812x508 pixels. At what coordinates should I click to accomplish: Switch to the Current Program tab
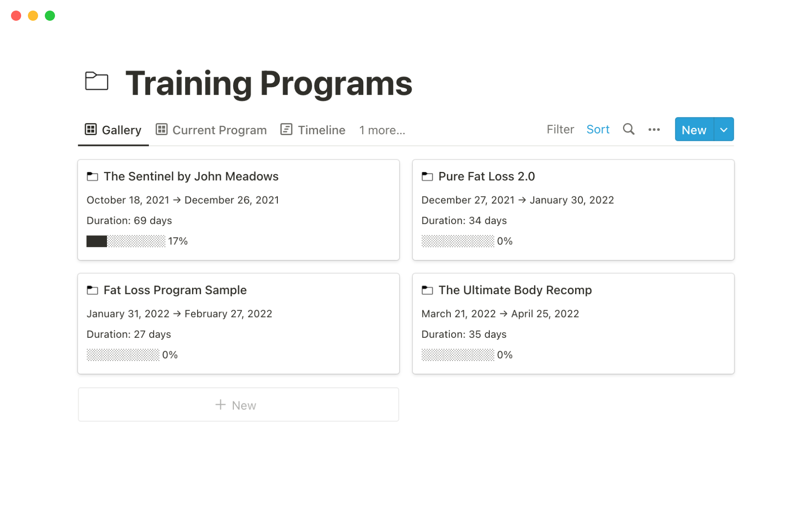click(219, 130)
